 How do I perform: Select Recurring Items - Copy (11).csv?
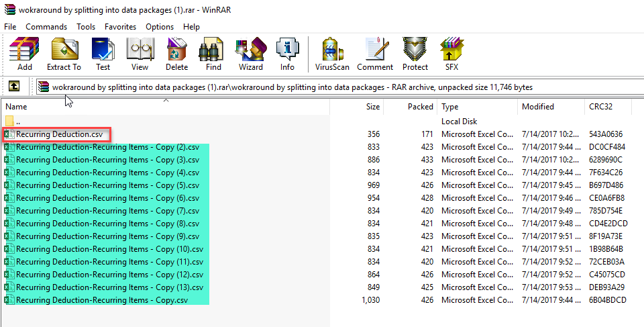[109, 262]
